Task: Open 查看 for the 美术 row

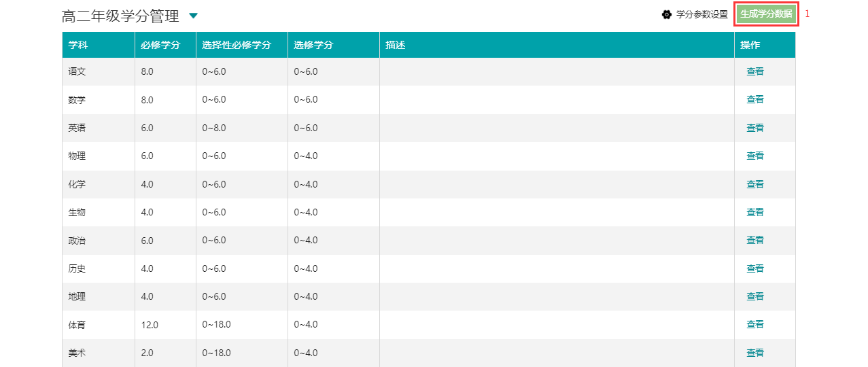Action: click(755, 353)
